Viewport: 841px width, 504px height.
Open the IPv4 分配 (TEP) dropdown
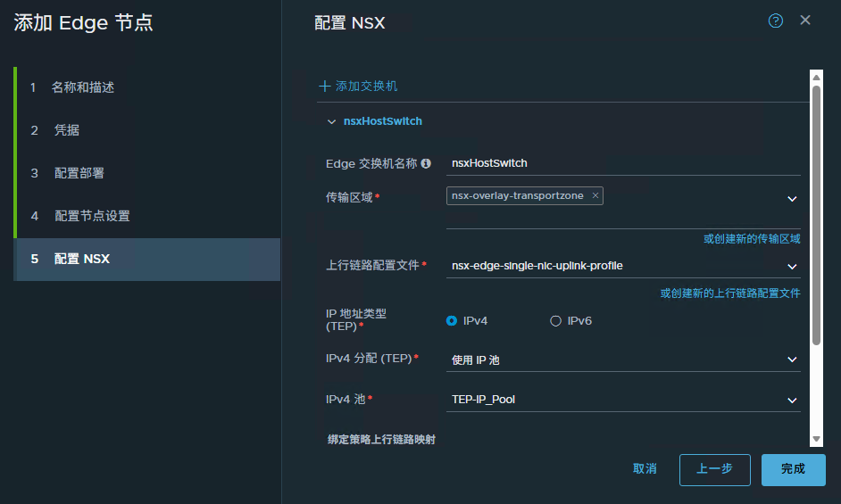coord(791,359)
